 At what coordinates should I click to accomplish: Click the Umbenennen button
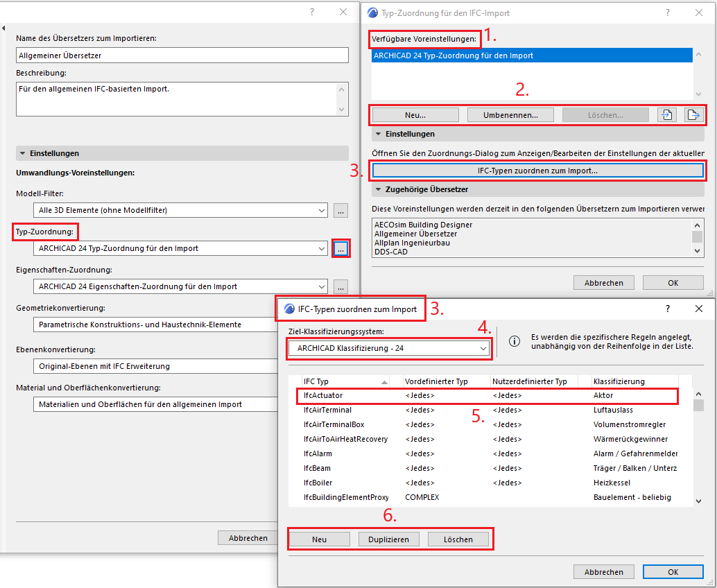tap(510, 115)
